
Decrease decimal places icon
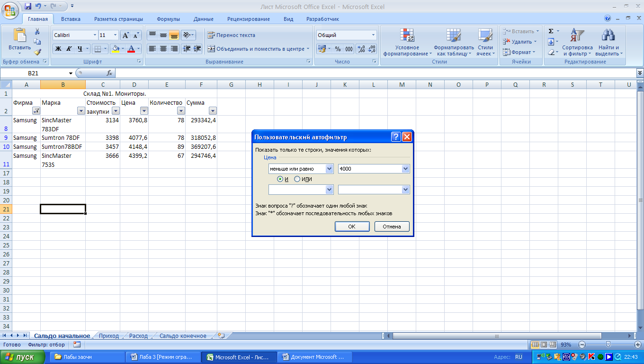372,49
